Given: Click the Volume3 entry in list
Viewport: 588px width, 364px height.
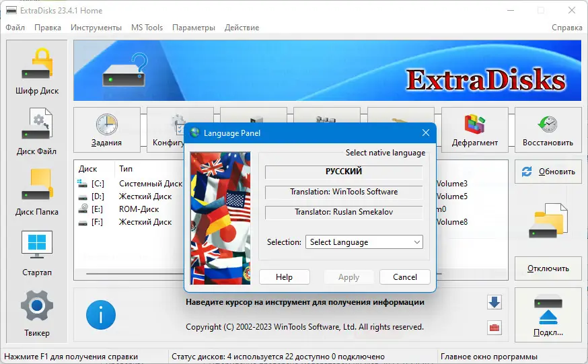Looking at the screenshot, I should pyautogui.click(x=452, y=184).
